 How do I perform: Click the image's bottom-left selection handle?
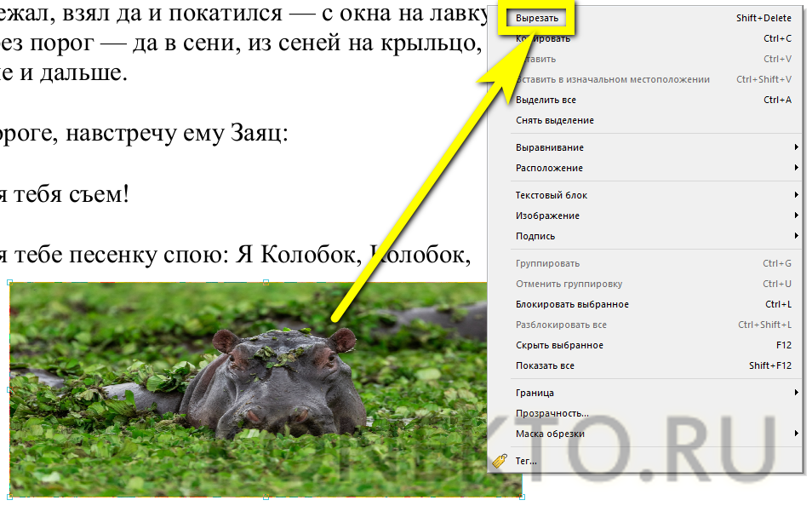tap(9, 496)
